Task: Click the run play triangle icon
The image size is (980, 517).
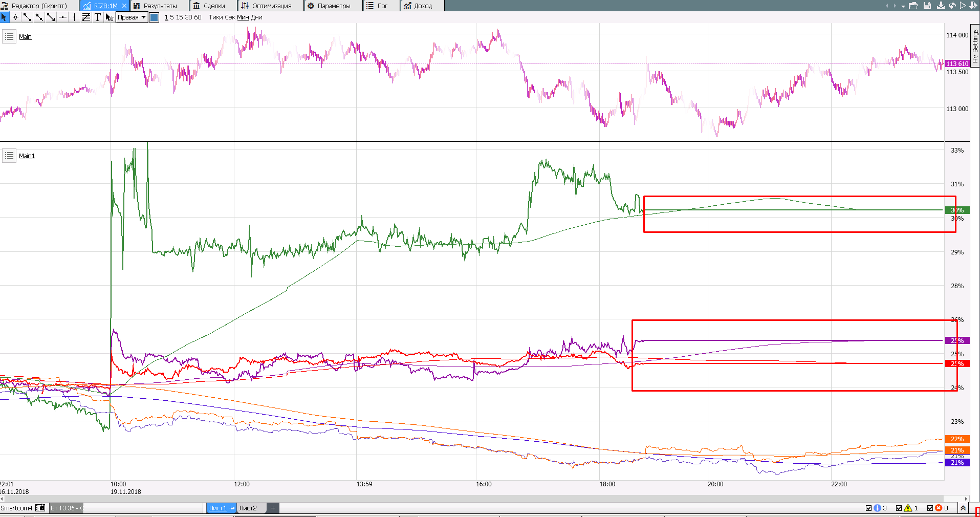Action: point(963,6)
